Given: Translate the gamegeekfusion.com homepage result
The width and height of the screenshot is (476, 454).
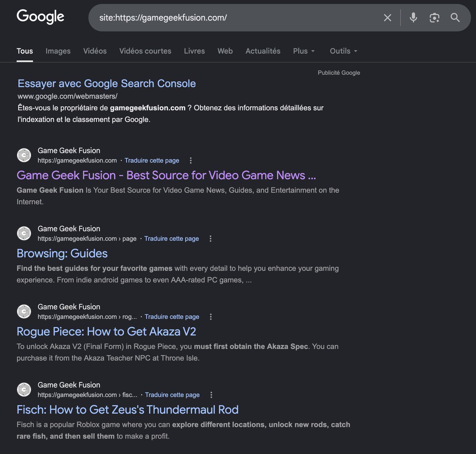Looking at the screenshot, I should pos(152,160).
